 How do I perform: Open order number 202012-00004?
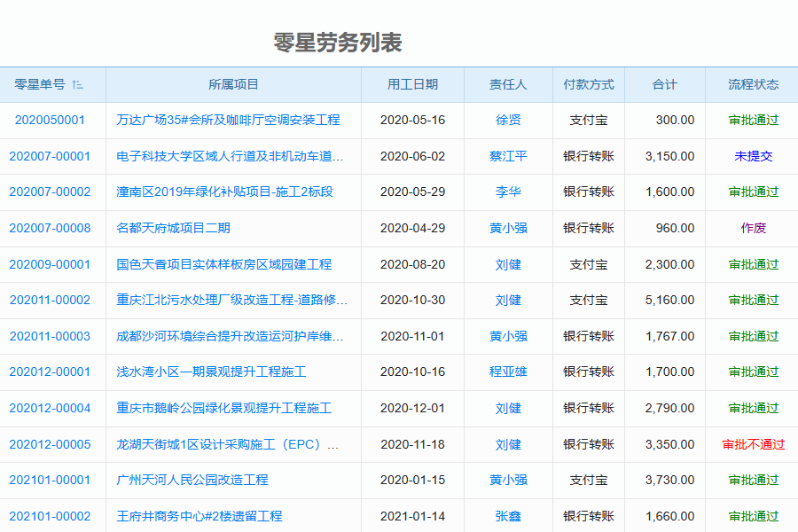[50, 408]
